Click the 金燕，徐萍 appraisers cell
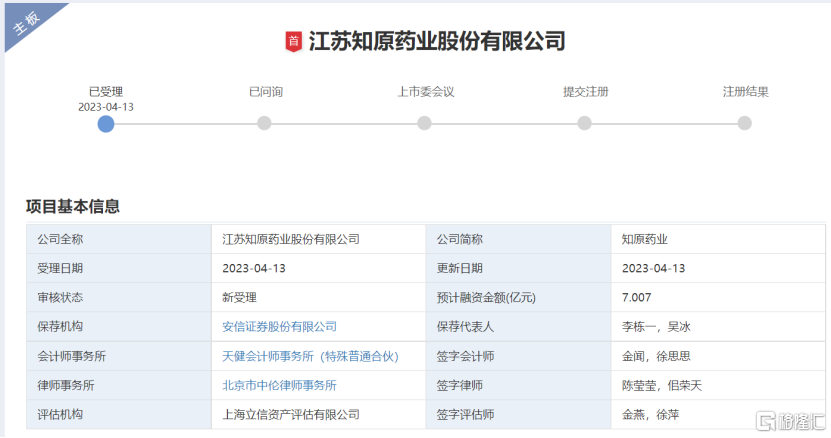831x438 pixels. 650,415
